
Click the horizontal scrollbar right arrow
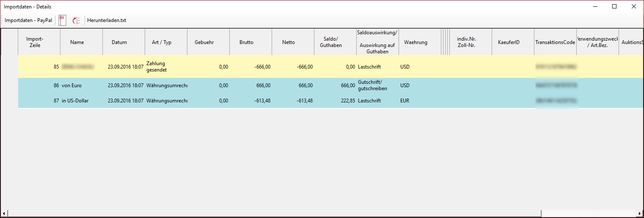[639, 213]
